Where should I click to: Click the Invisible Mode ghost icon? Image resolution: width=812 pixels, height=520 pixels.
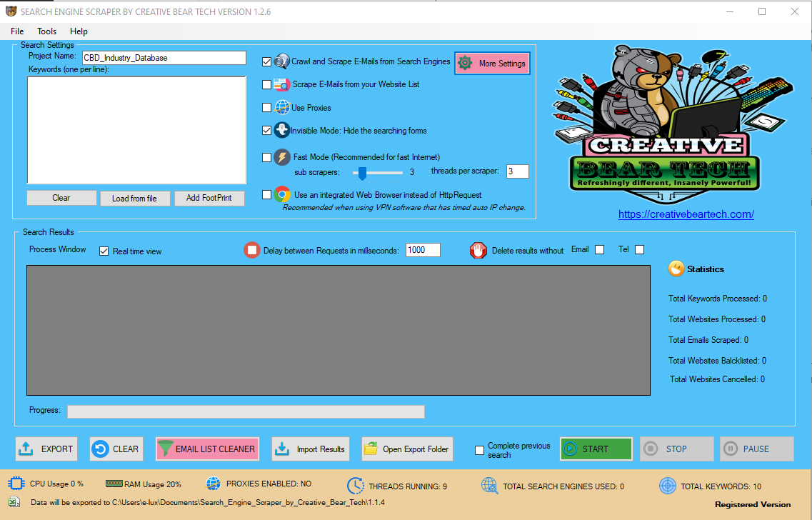[281, 130]
